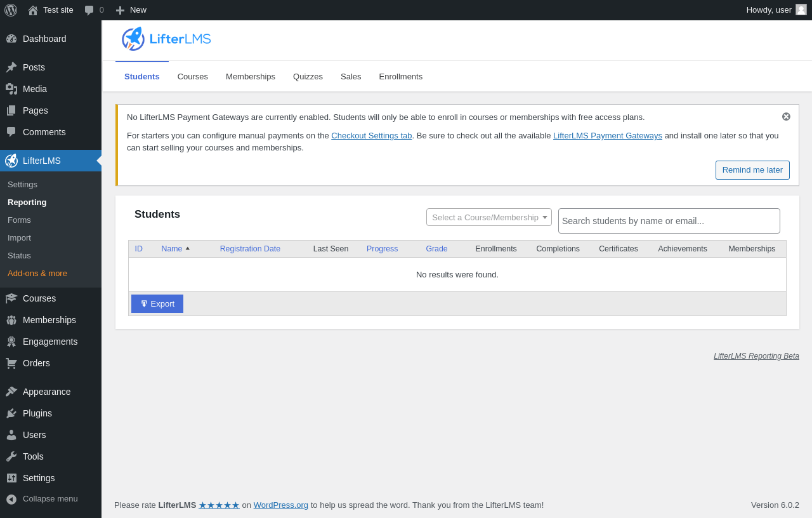This screenshot has width=812, height=518.
Task: Click the Completions column header
Action: click(x=558, y=249)
